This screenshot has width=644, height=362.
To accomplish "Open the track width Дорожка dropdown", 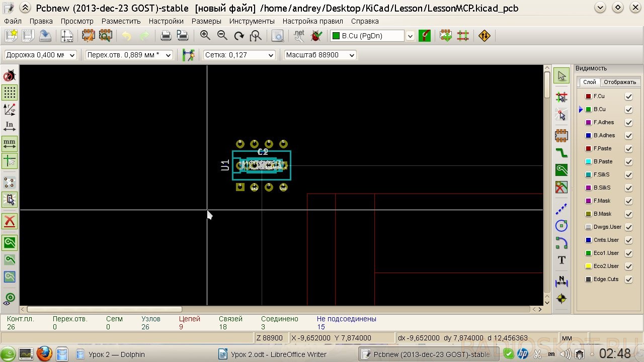I will coord(40,55).
